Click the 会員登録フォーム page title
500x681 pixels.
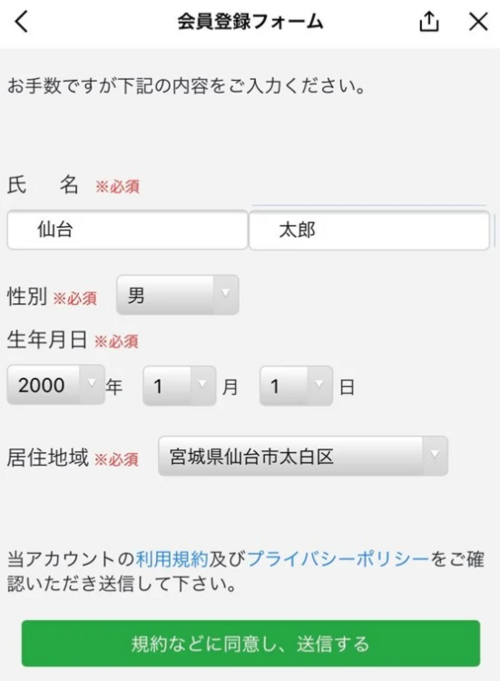(x=250, y=21)
